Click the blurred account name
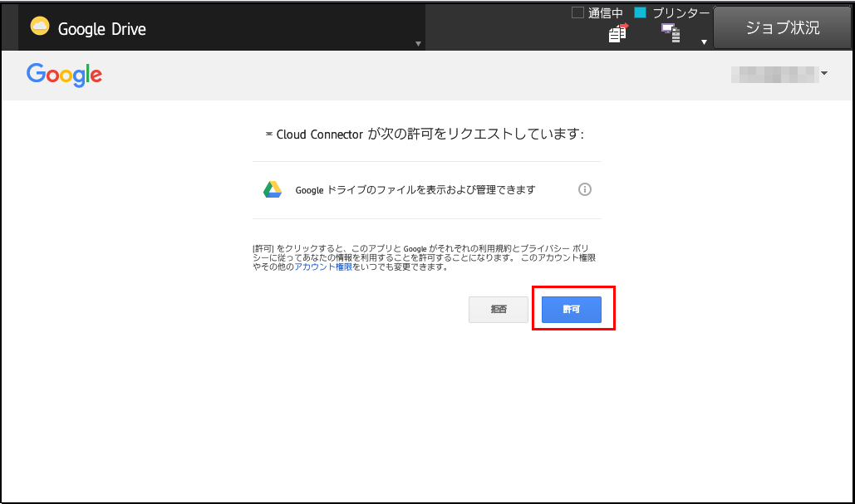The image size is (855, 504). 775,74
